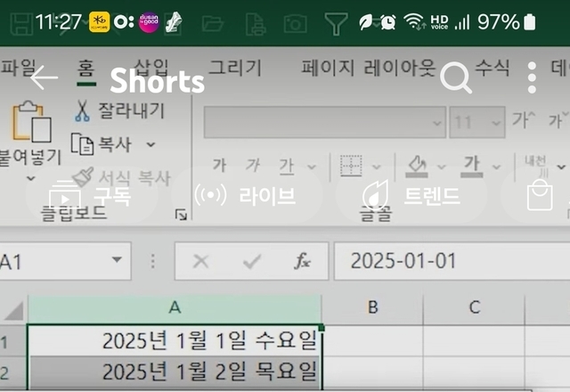
Task: Expand the Name Box A1 dropdown
Action: (115, 261)
